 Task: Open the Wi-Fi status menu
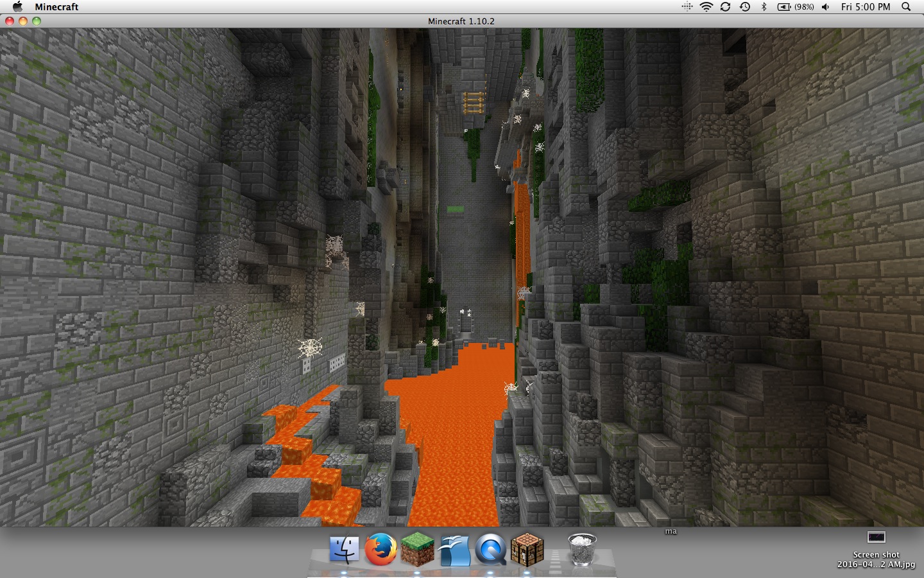coord(706,6)
